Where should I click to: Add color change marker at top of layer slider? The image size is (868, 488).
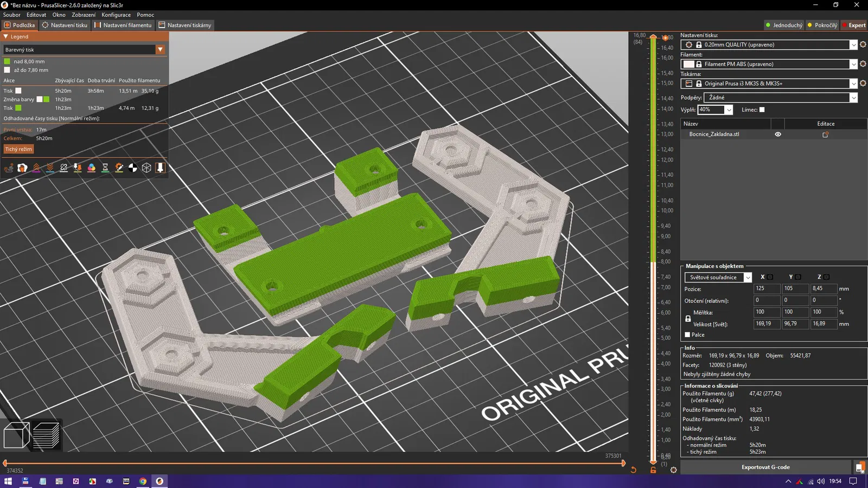point(665,38)
